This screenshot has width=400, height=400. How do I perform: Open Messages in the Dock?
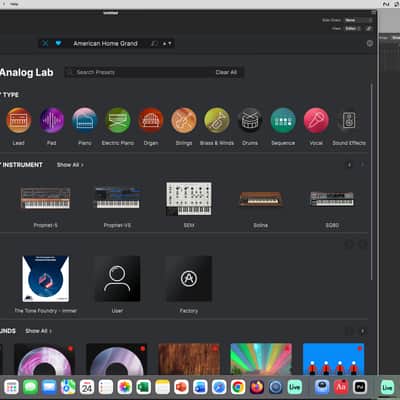(30, 387)
